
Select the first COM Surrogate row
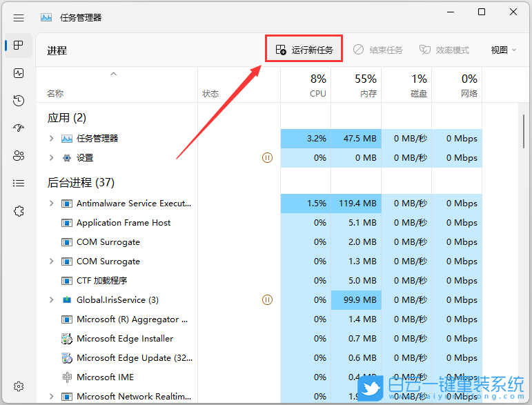[259, 242]
